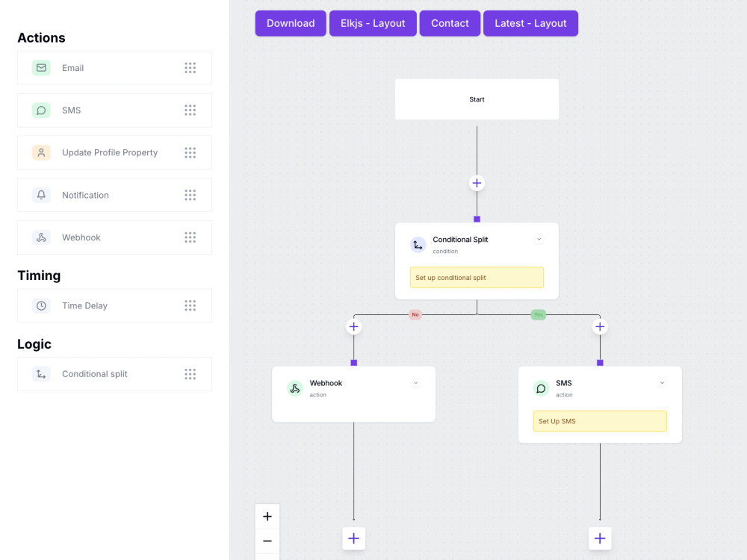Expand the Conditional Split node chevron
The height and width of the screenshot is (560, 747).
[539, 239]
